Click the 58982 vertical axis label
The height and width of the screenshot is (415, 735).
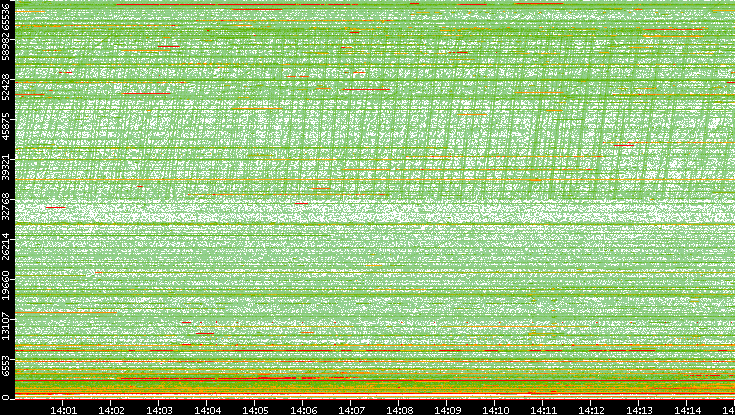point(5,47)
